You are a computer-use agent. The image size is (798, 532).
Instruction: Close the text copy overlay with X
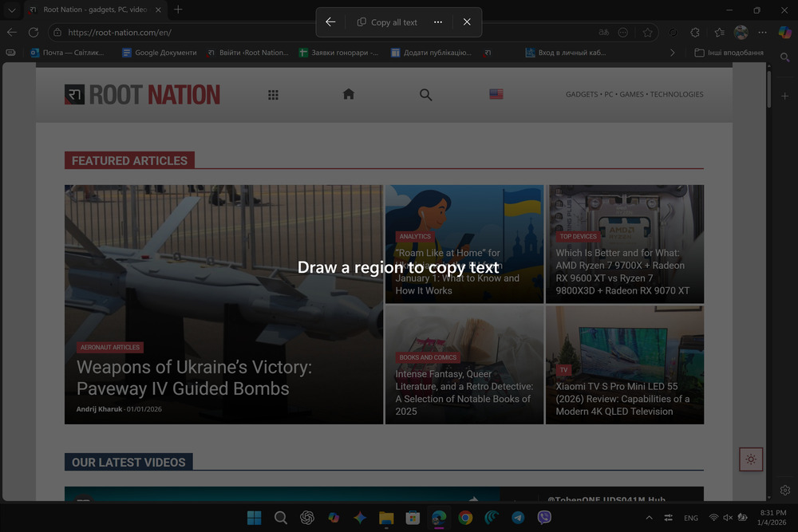coord(467,22)
